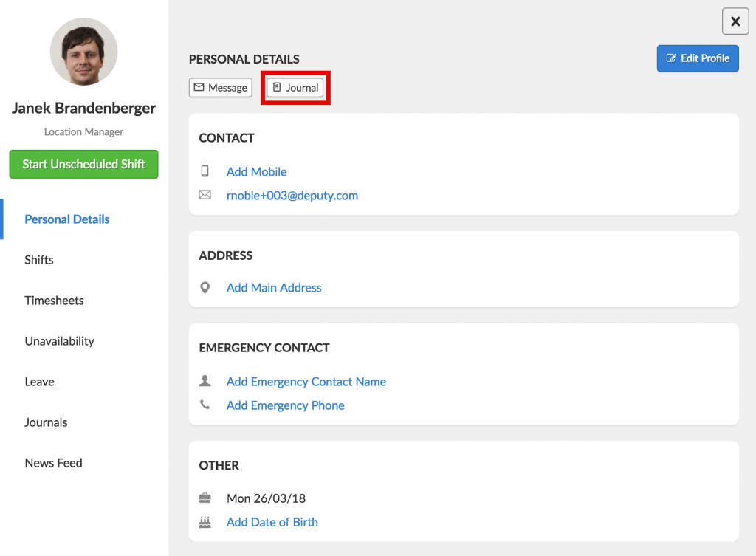Close the profile panel with X button
The height and width of the screenshot is (556, 756).
tap(735, 21)
